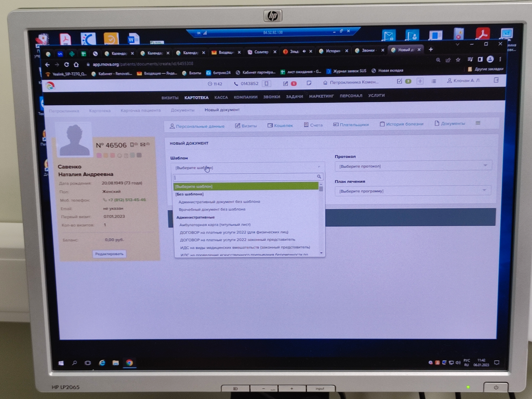Screen dimensions: 532x399
Task: Click the plus icon in top header
Action: pyautogui.click(x=420, y=81)
